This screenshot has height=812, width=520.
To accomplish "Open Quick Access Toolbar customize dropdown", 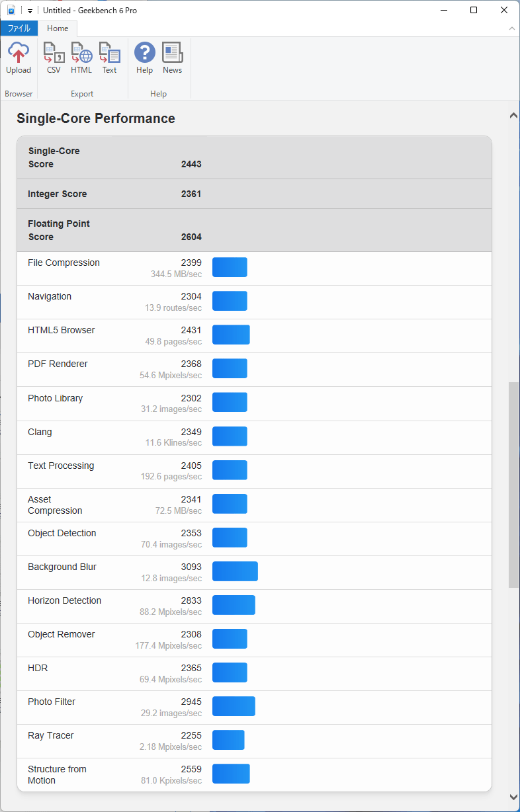I will pyautogui.click(x=30, y=11).
